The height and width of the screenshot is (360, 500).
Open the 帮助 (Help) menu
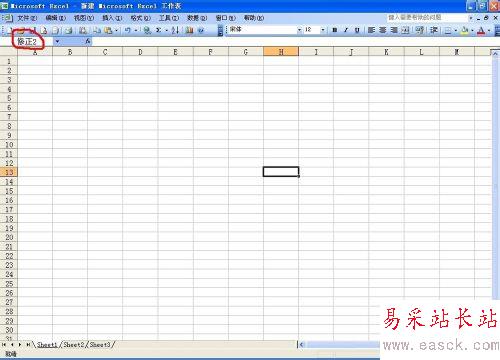(x=254, y=18)
